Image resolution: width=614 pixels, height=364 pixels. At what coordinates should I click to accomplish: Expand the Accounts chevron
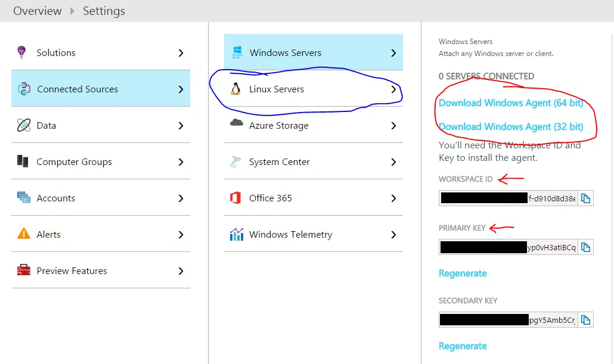coord(181,198)
